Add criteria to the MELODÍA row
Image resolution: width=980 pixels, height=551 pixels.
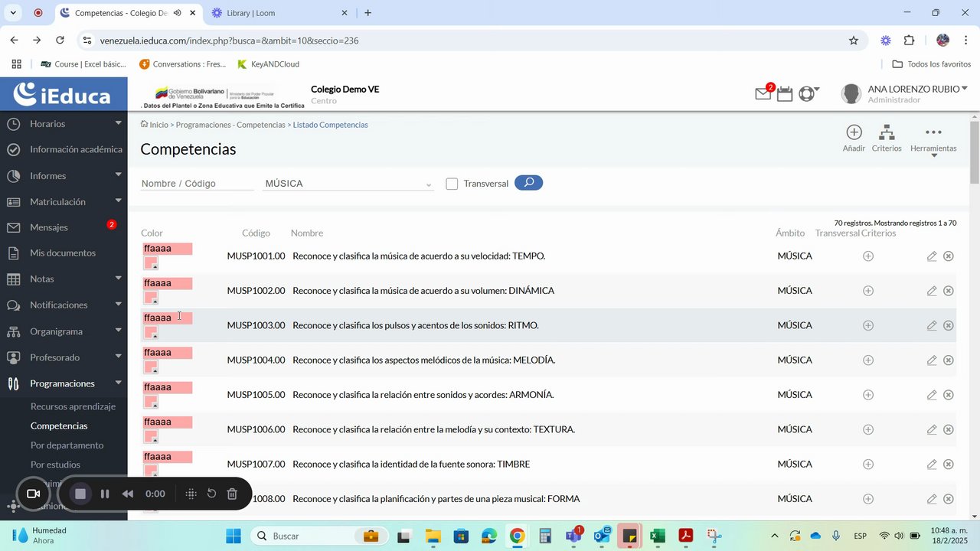coord(868,360)
